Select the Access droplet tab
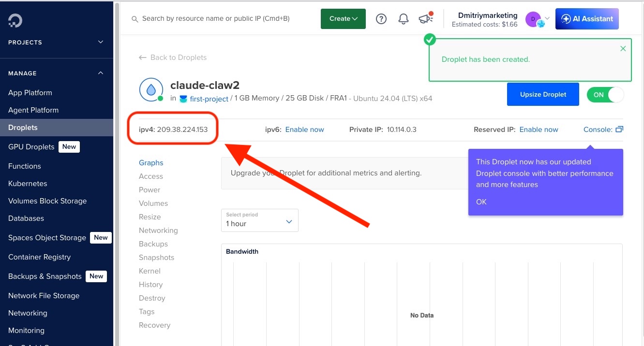 click(x=151, y=176)
